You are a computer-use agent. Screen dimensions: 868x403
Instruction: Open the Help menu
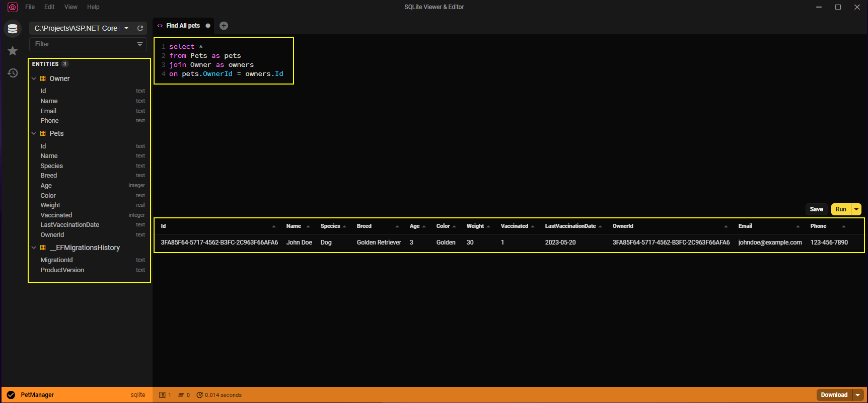93,7
